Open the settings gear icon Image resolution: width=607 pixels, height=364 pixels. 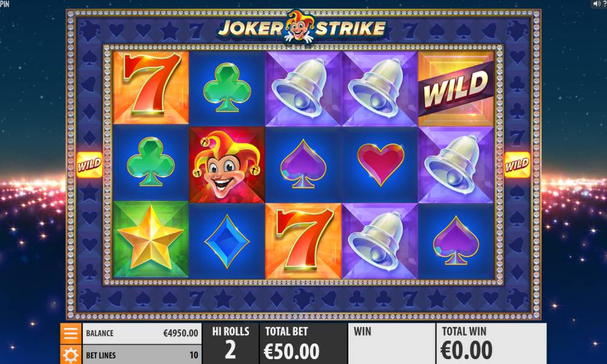(x=71, y=355)
